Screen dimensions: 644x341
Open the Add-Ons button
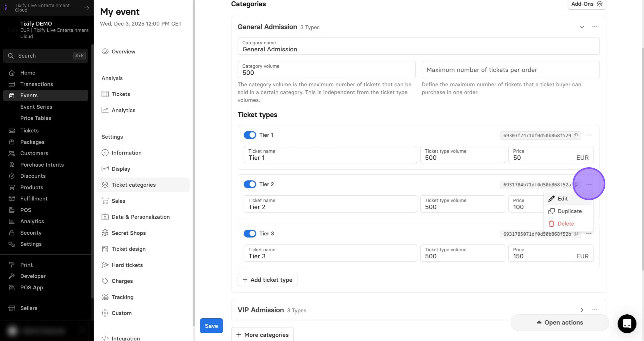587,4
